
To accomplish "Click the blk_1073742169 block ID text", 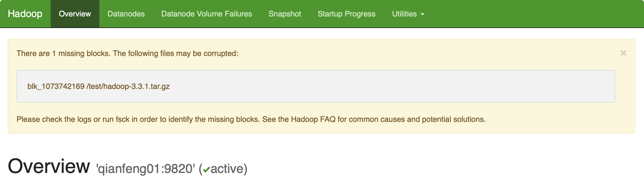I will [x=56, y=86].
